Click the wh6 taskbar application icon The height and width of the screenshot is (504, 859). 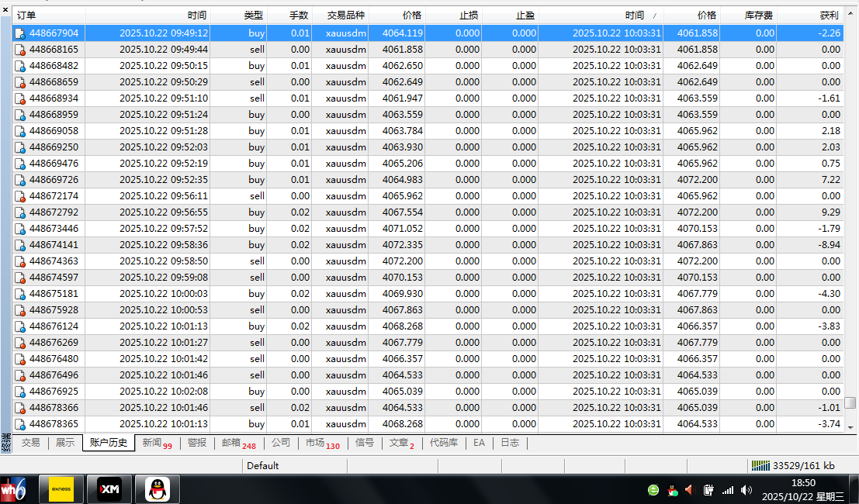(13, 488)
